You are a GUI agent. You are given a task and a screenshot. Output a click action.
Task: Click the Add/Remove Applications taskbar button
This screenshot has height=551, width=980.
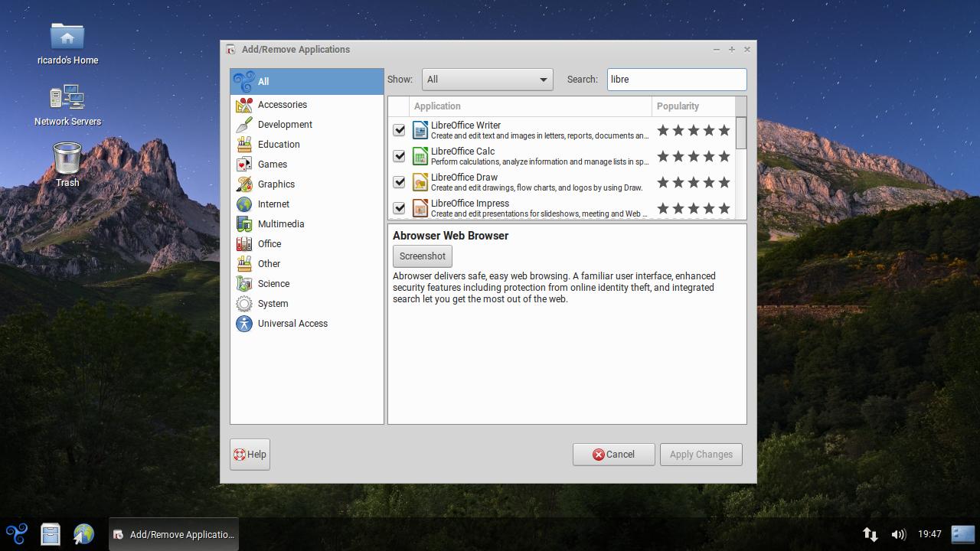coord(174,534)
